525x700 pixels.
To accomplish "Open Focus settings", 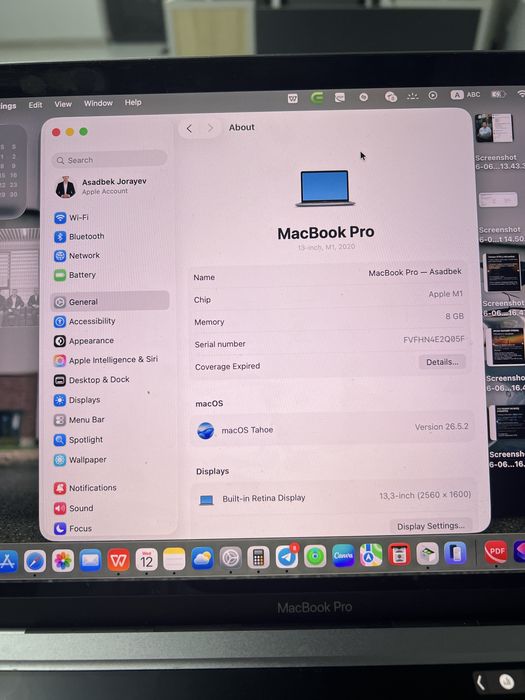I will point(73,528).
